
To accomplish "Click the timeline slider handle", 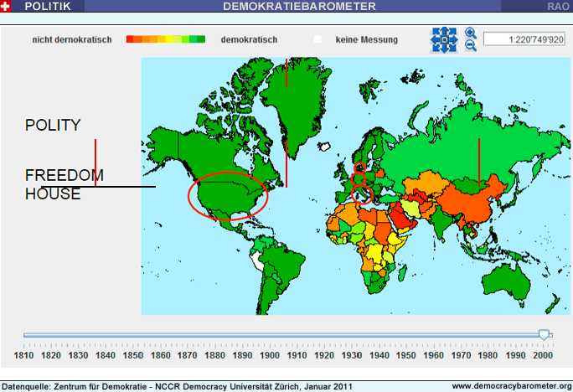I will [545, 334].
